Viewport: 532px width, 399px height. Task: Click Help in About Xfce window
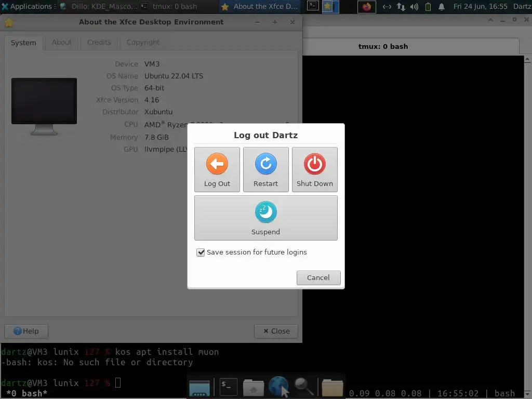click(26, 331)
